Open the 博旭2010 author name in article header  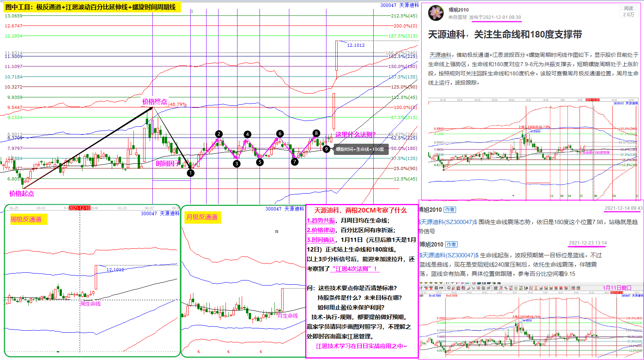pos(458,10)
